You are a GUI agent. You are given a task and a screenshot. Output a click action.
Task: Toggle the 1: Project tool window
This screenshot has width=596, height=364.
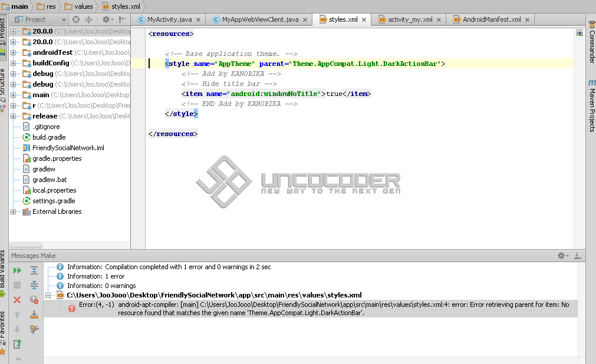tap(3, 37)
